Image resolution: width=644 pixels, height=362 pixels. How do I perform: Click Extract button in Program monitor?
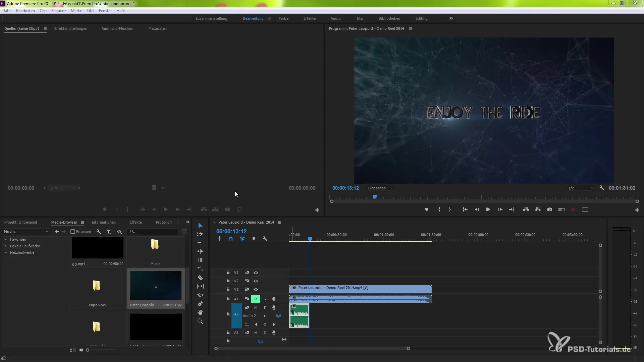point(538,209)
